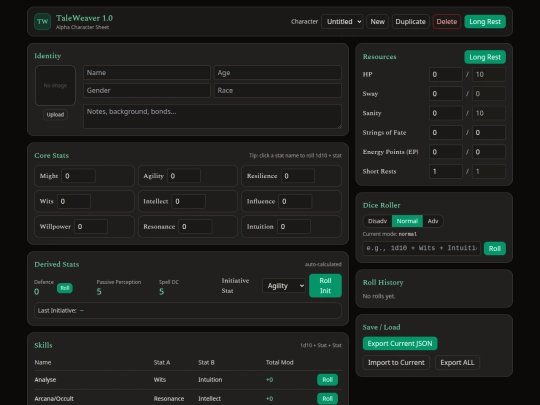The height and width of the screenshot is (405, 540).
Task: Click the Resilience value field
Action: coord(298,176)
